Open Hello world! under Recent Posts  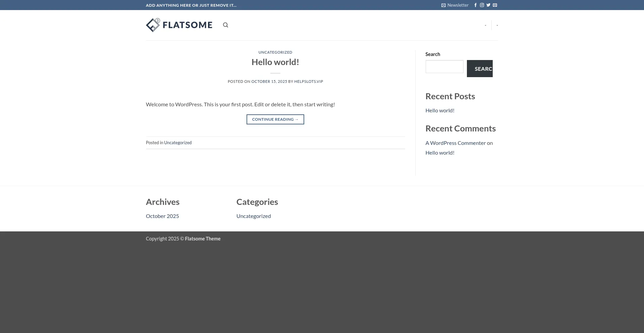point(440,110)
